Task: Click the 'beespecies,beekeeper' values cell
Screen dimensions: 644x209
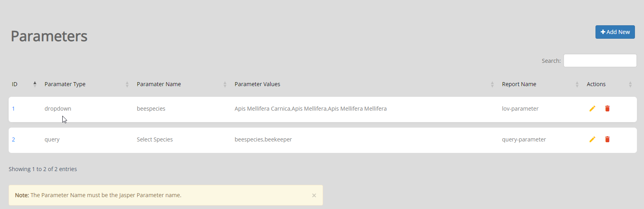Action: tap(263, 139)
